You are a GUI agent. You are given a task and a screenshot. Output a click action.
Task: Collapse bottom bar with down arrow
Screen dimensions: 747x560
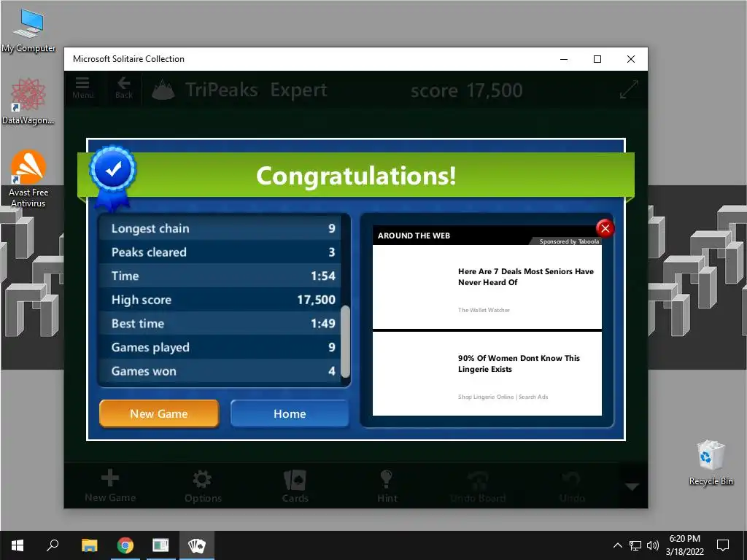coord(632,486)
